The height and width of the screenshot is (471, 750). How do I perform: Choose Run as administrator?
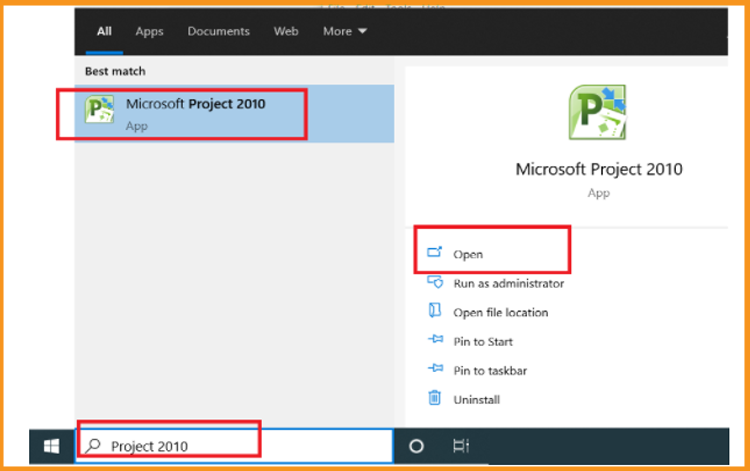tap(508, 284)
